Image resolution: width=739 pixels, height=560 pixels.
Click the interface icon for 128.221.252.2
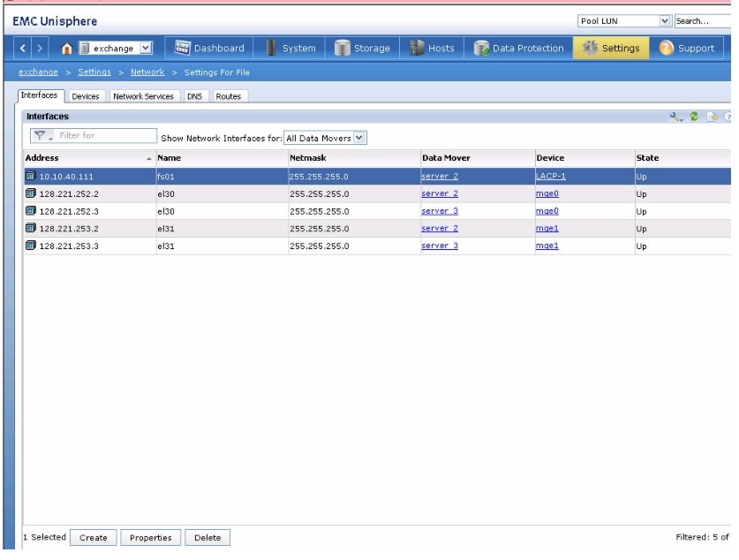(x=31, y=193)
